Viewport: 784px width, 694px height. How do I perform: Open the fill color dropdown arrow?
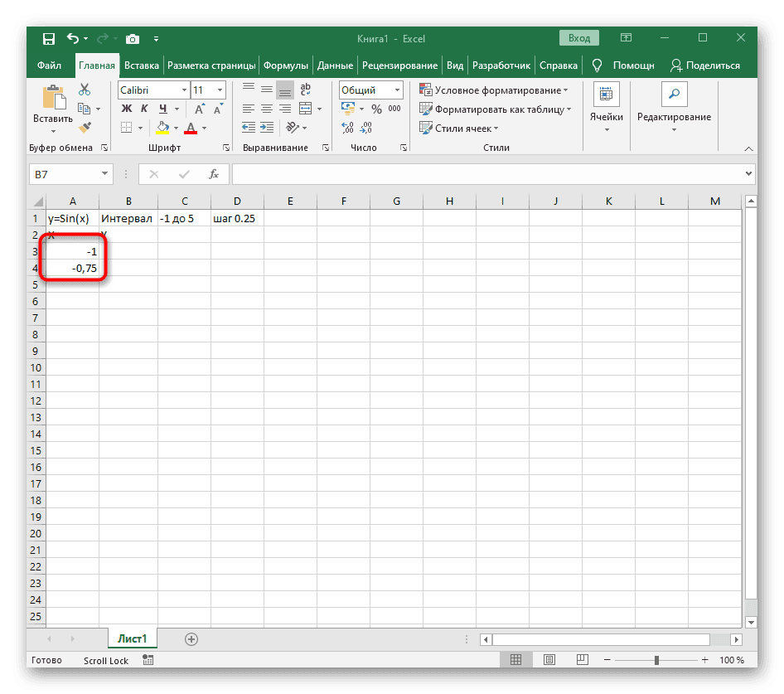[x=175, y=128]
